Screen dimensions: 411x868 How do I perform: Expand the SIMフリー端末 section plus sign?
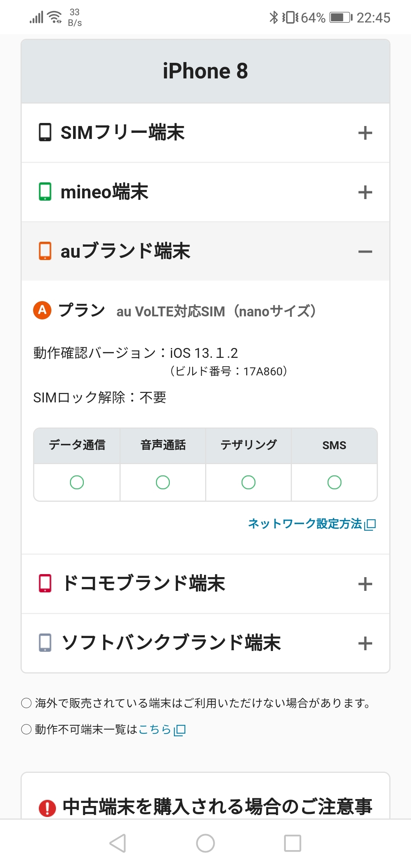[365, 133]
